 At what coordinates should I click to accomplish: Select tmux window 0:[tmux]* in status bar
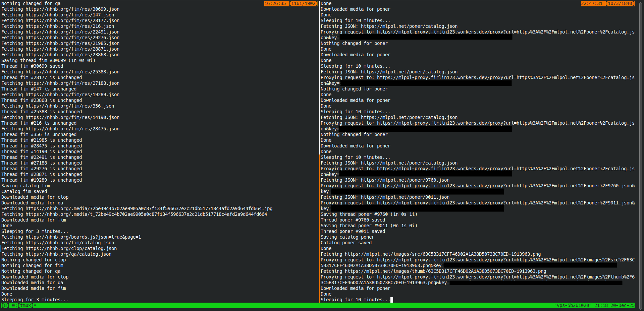24,305
